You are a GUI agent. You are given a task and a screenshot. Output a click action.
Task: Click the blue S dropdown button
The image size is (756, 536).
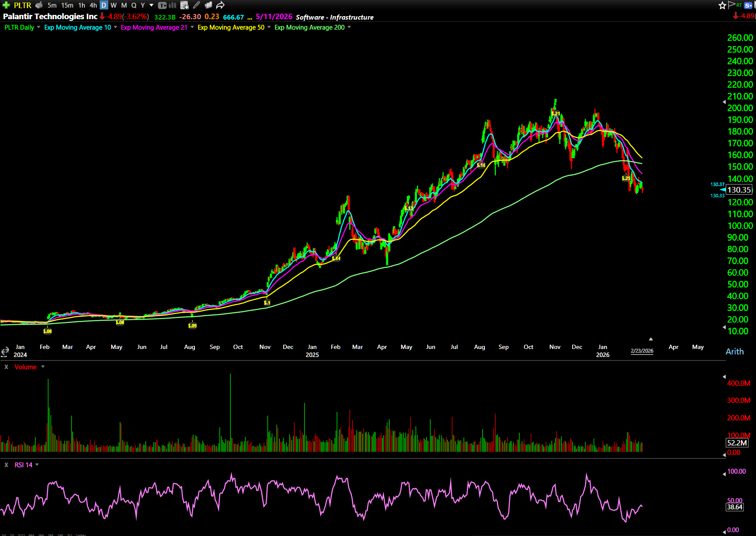tap(748, 5)
